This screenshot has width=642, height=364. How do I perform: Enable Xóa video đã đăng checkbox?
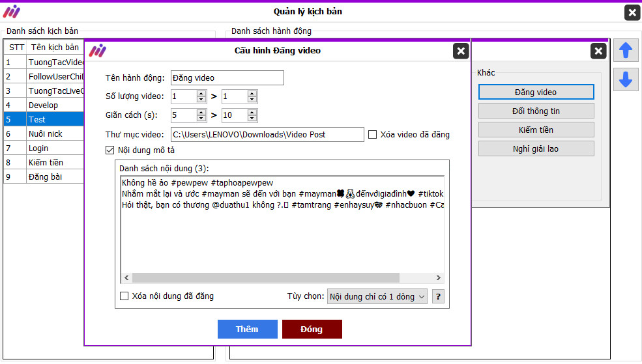point(373,135)
